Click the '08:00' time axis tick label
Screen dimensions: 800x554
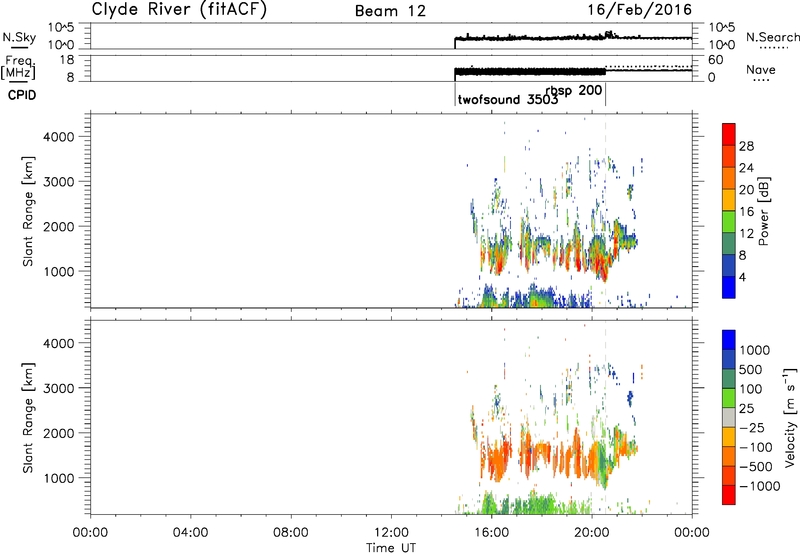[x=291, y=533]
